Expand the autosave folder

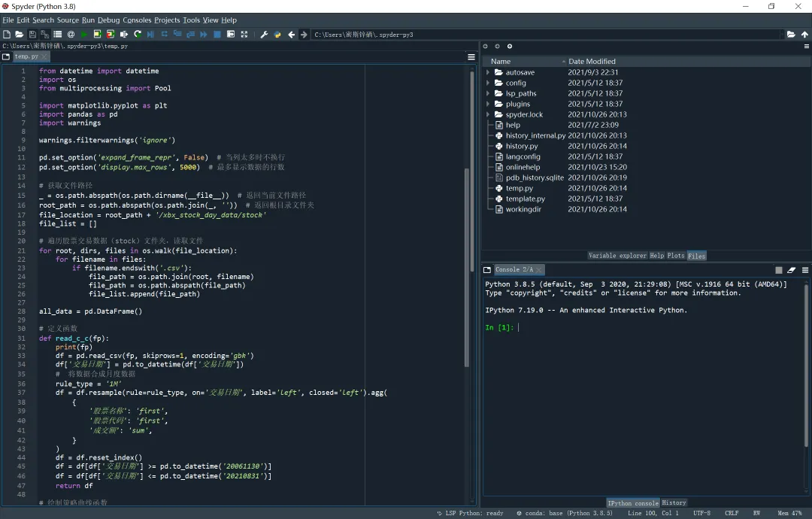489,73
